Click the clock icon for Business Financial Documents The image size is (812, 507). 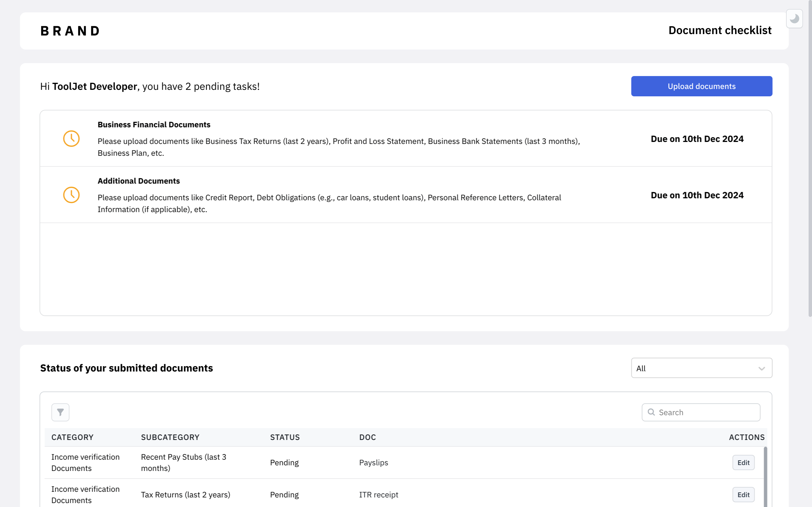tap(71, 139)
